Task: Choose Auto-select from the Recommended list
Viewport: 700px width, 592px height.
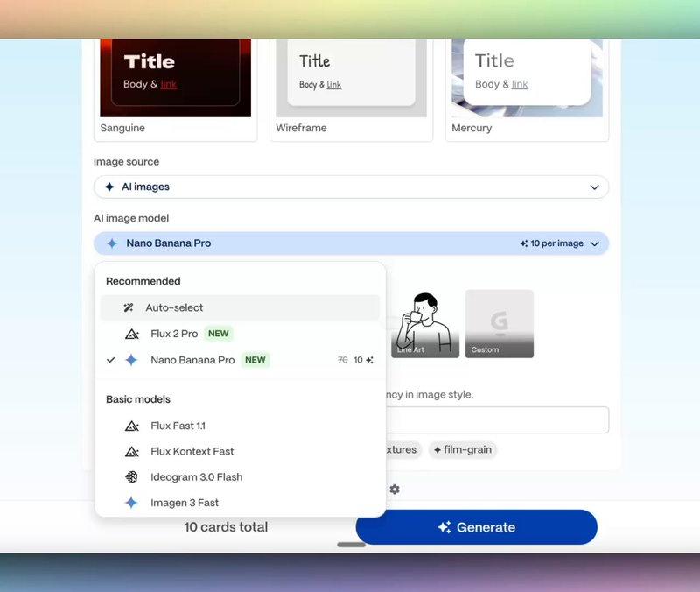Action: pos(240,307)
